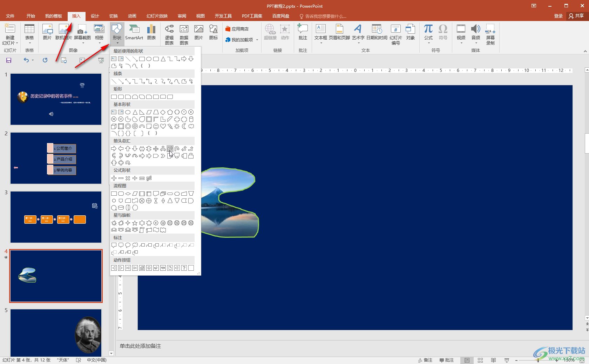Click the 登录 sign-in link

click(x=558, y=16)
